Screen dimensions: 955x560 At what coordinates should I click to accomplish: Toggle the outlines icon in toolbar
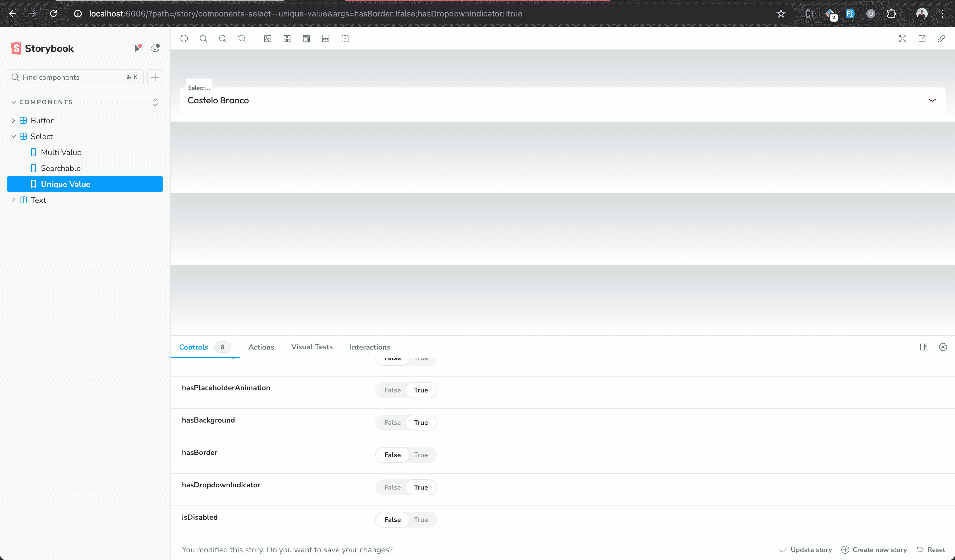pos(345,39)
